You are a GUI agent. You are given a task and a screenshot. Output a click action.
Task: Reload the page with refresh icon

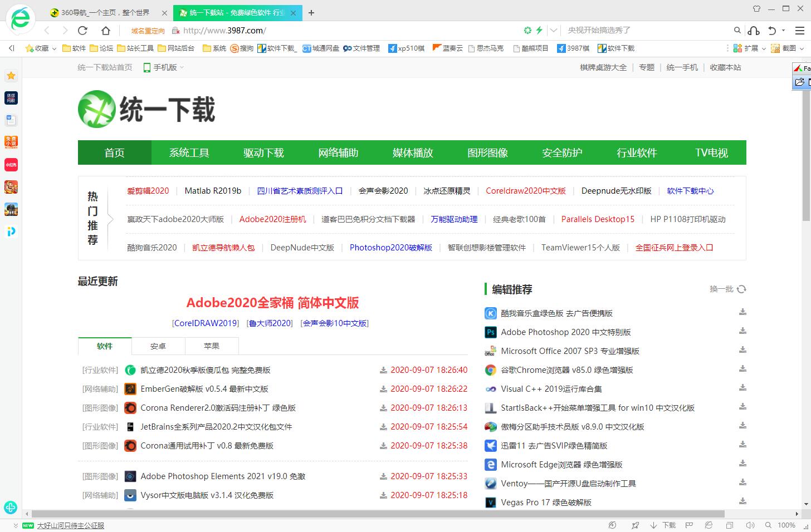pos(83,31)
